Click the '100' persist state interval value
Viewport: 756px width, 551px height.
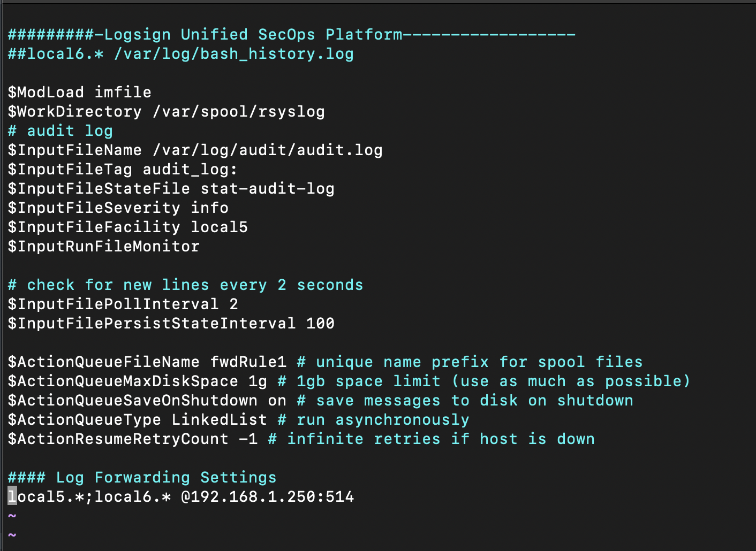pos(320,324)
